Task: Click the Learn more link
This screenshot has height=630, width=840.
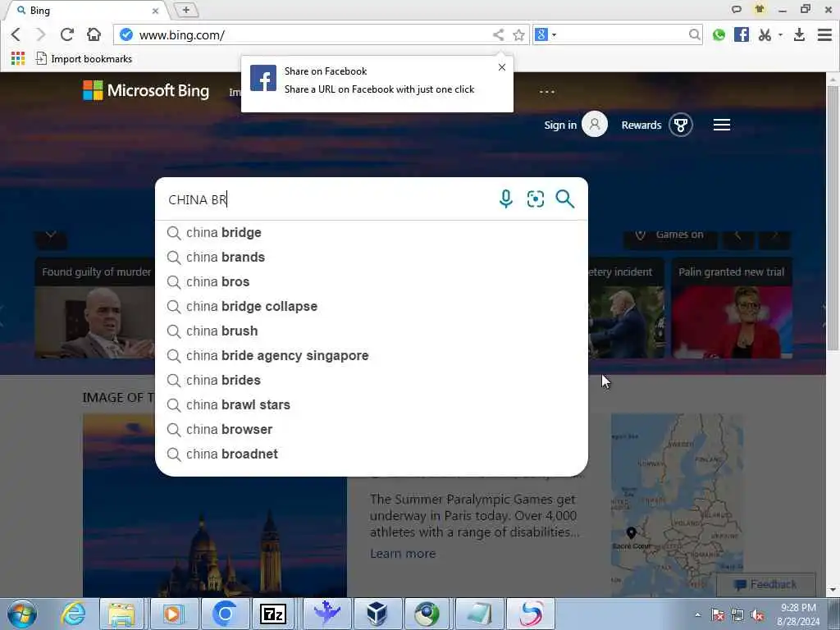Action: tap(403, 554)
